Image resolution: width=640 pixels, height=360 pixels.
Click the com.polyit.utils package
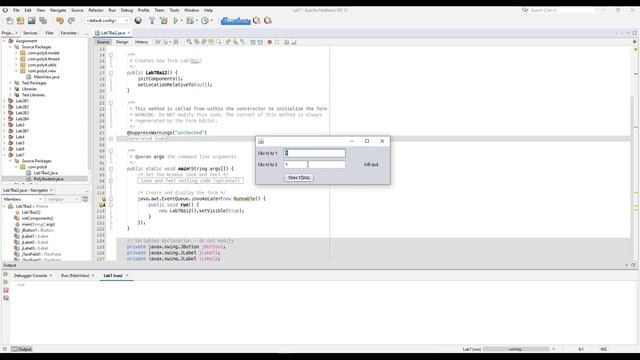42,65
